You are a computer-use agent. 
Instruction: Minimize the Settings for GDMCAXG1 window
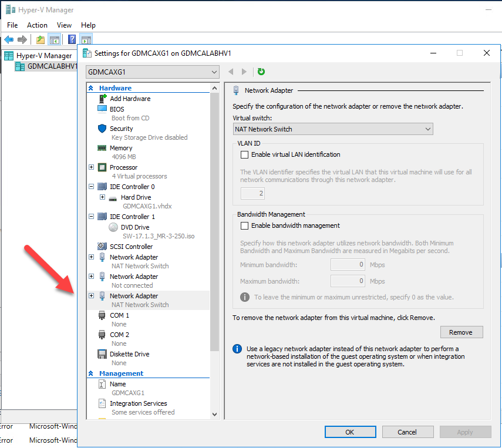point(433,53)
